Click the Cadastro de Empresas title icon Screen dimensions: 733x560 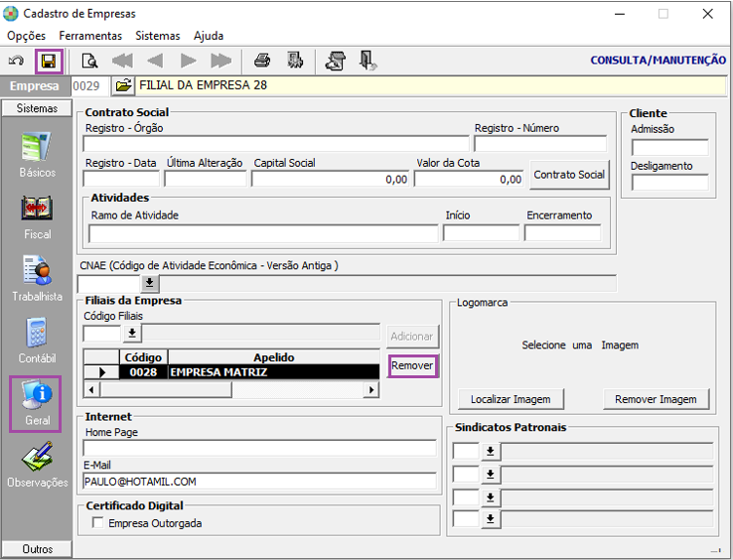pos(11,14)
